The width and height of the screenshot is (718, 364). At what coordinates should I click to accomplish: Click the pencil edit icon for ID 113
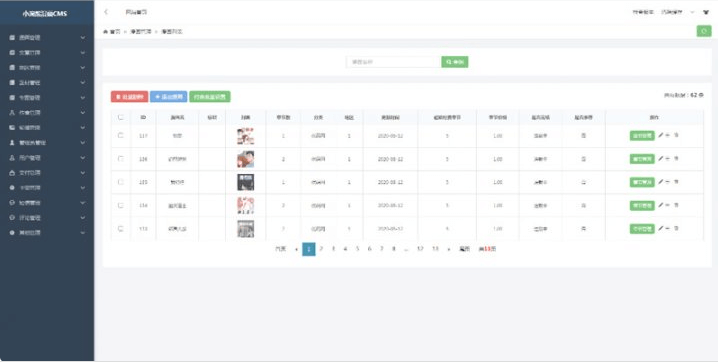660,228
